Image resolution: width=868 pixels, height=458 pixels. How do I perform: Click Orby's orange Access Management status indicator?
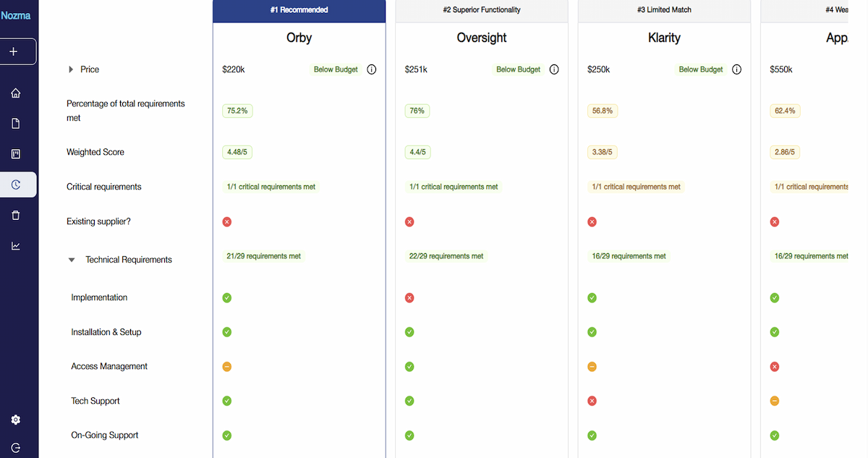(x=227, y=367)
